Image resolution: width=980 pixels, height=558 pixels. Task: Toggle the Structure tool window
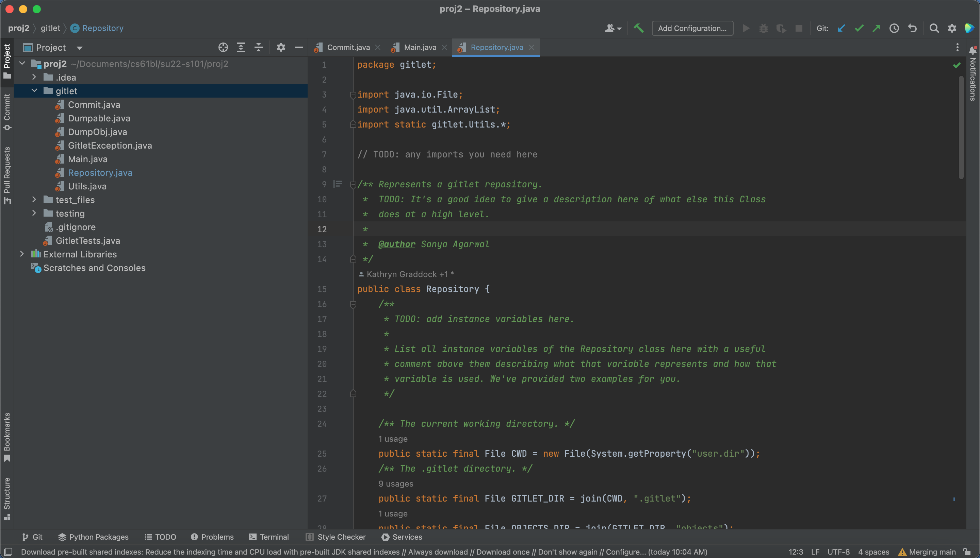[x=7, y=498]
